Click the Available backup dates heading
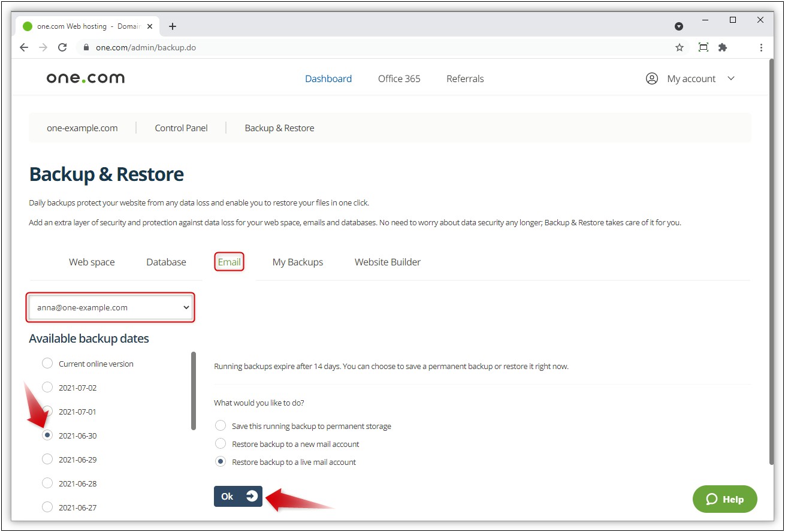Image resolution: width=785 pixels, height=532 pixels. [89, 338]
